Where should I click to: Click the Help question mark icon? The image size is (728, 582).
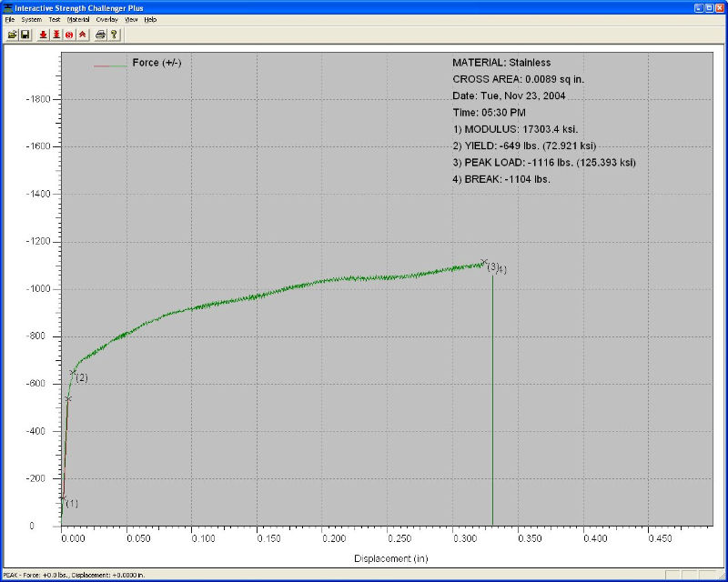click(114, 35)
